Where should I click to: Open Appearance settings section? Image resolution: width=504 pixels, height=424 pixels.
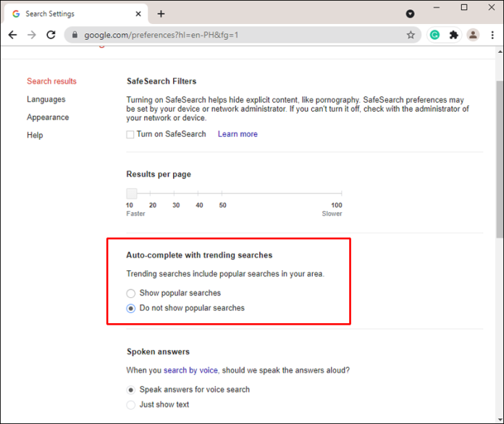48,117
